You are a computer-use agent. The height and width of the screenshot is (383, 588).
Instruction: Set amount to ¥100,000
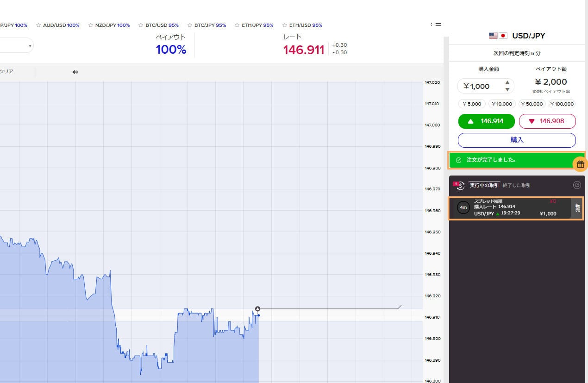coord(561,104)
